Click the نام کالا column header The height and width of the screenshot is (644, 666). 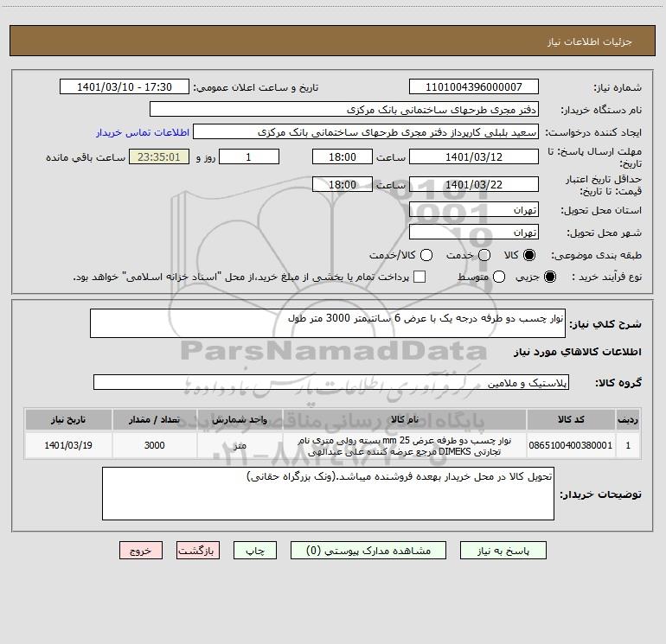point(405,419)
